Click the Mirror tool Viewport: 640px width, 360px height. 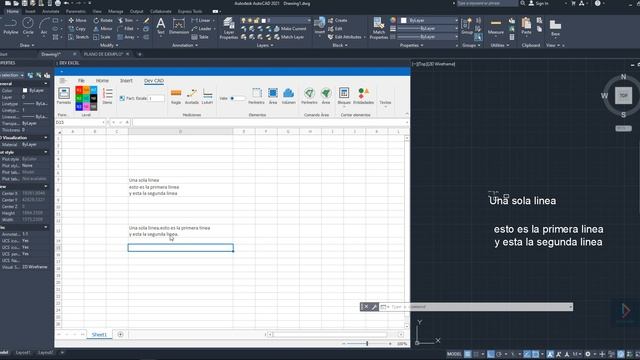[x=102, y=29]
